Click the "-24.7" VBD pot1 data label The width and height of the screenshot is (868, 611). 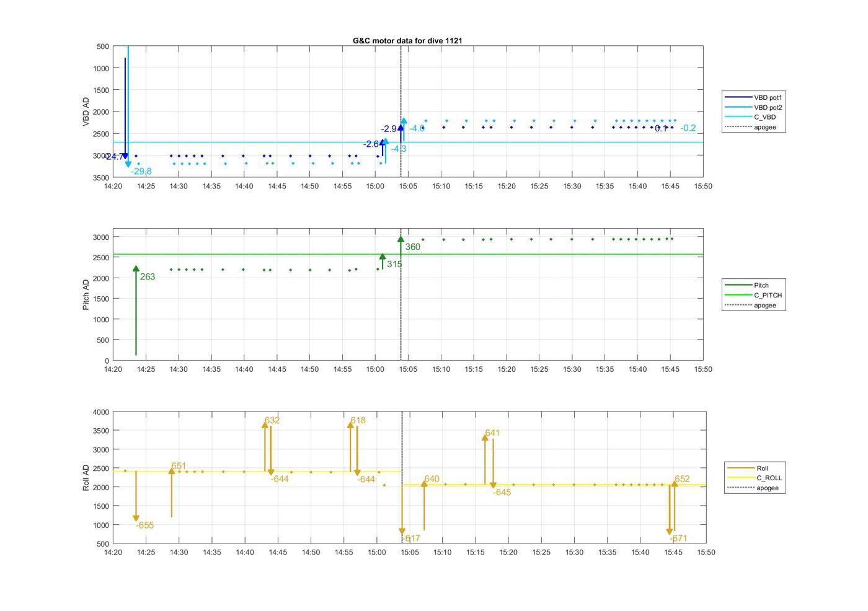(114, 157)
